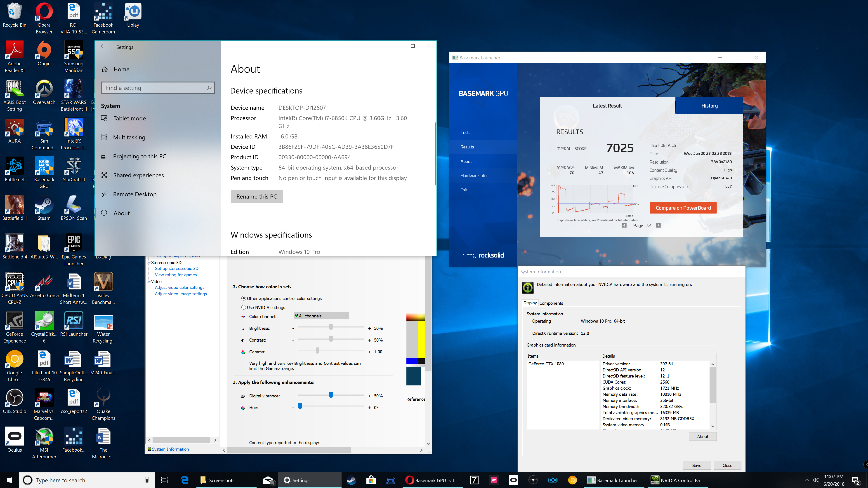Viewport: 868px width, 488px height.
Task: Go to previous results page in Basemark
Action: (x=624, y=225)
